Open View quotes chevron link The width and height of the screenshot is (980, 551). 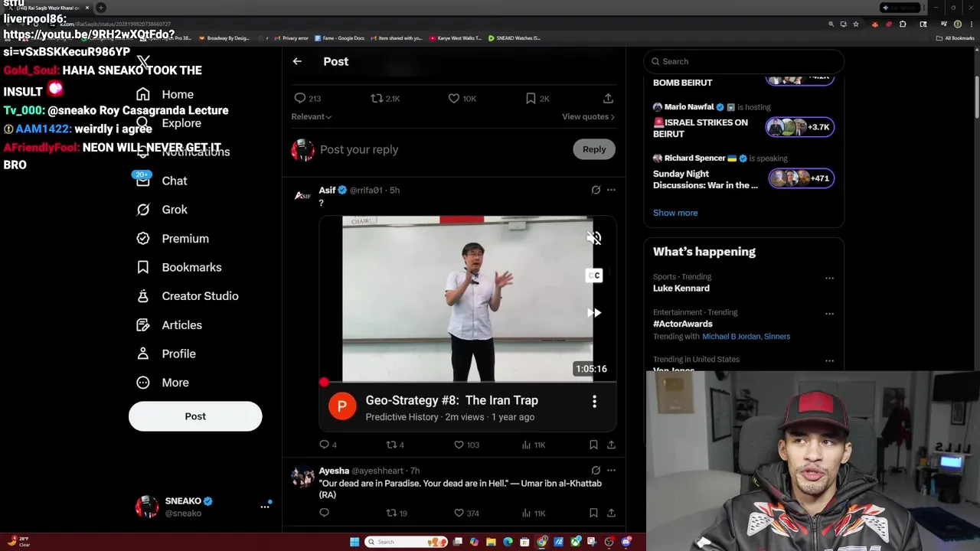click(x=588, y=116)
